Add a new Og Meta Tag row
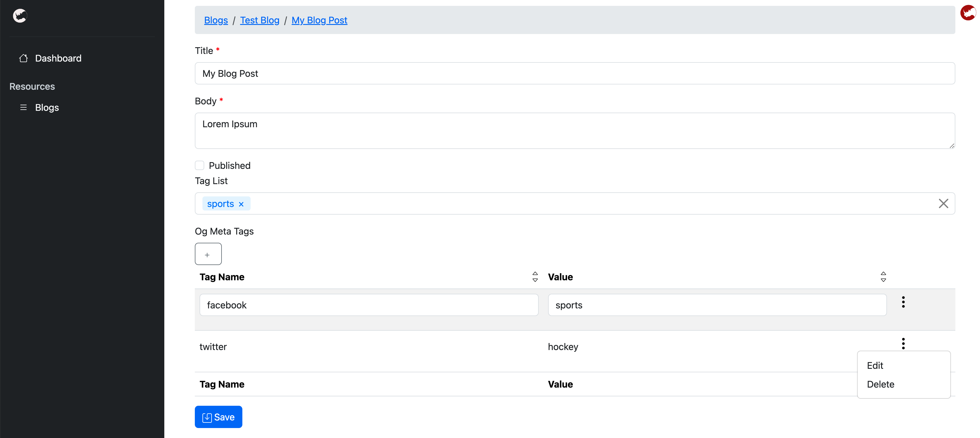This screenshot has width=980, height=438. pos(208,254)
